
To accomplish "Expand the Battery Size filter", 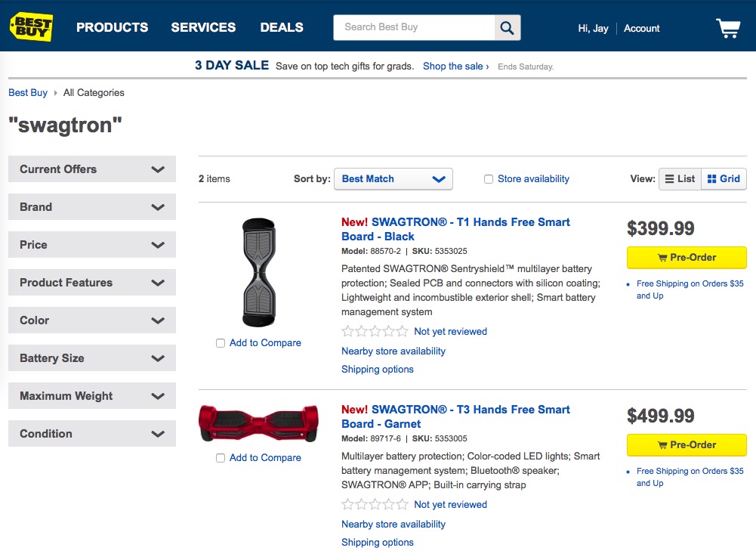I will point(92,358).
